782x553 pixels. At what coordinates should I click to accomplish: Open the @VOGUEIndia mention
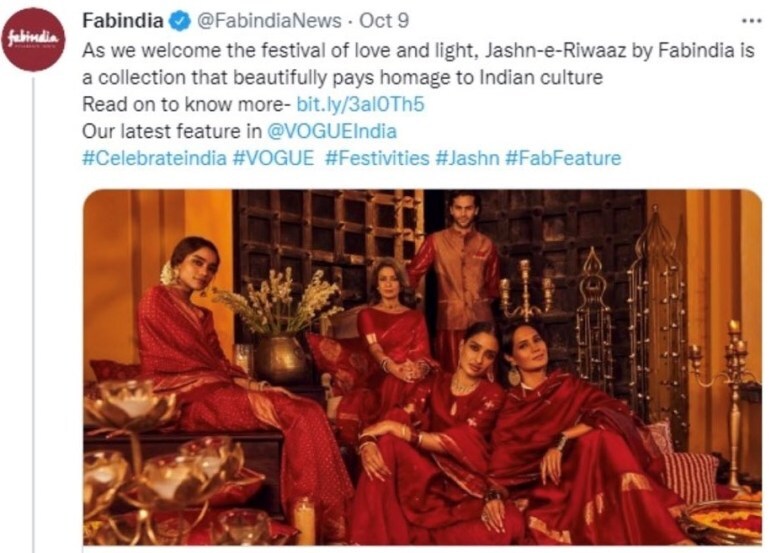[332, 131]
